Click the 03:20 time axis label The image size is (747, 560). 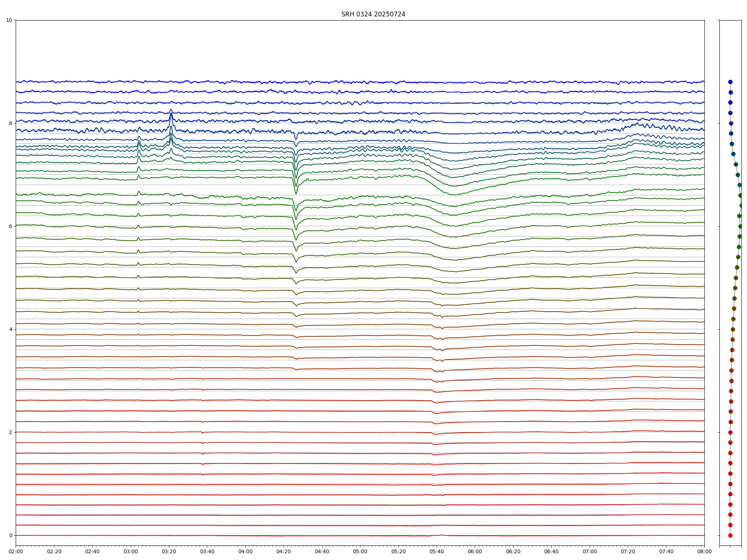[x=169, y=551]
